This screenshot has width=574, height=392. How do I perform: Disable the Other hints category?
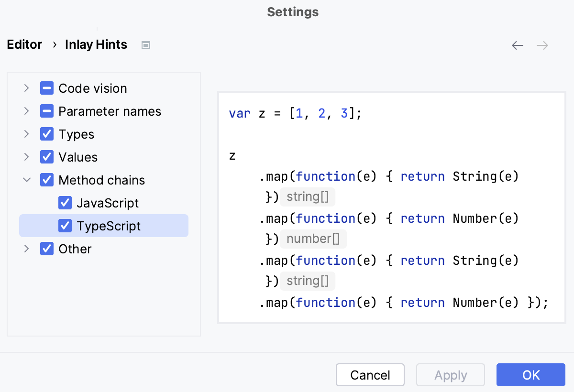pos(46,249)
